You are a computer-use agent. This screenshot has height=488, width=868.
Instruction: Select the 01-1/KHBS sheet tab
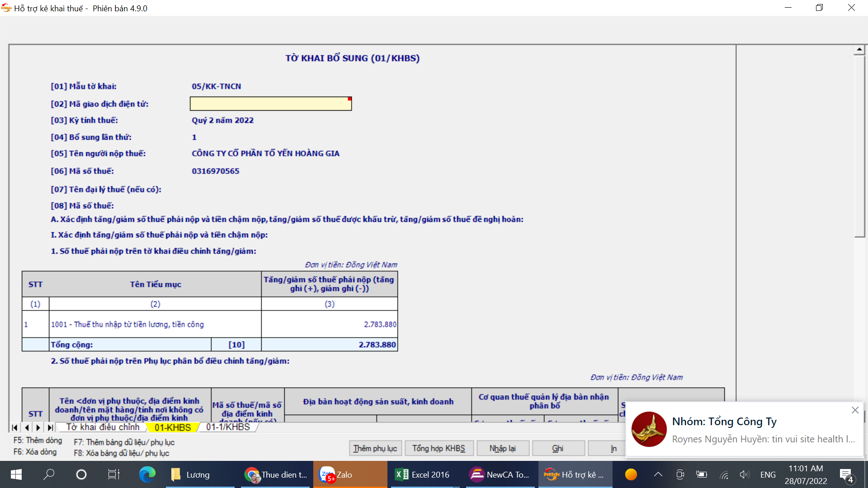(228, 427)
